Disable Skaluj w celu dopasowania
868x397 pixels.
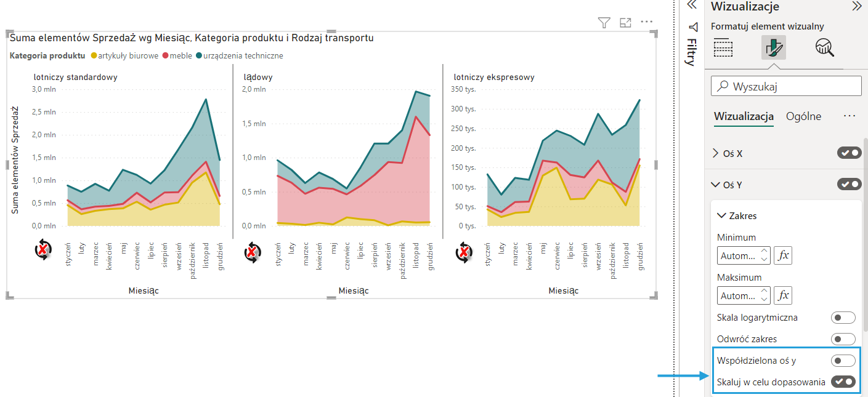[843, 382]
